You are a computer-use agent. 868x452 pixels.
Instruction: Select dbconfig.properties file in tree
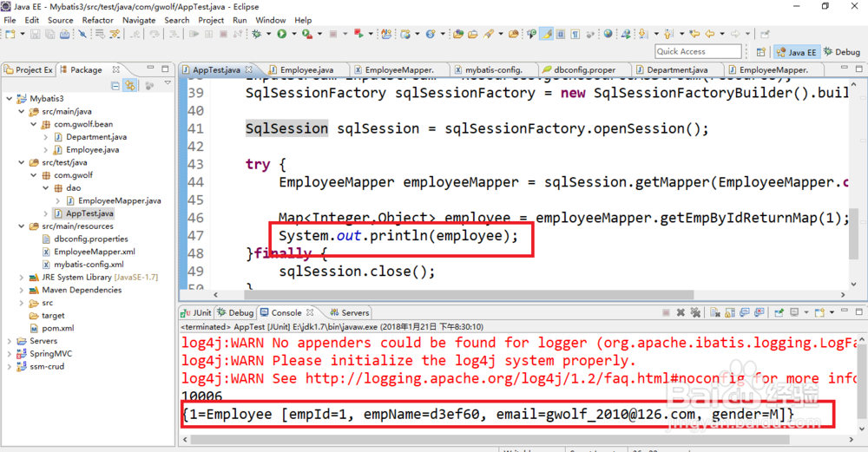pos(91,239)
